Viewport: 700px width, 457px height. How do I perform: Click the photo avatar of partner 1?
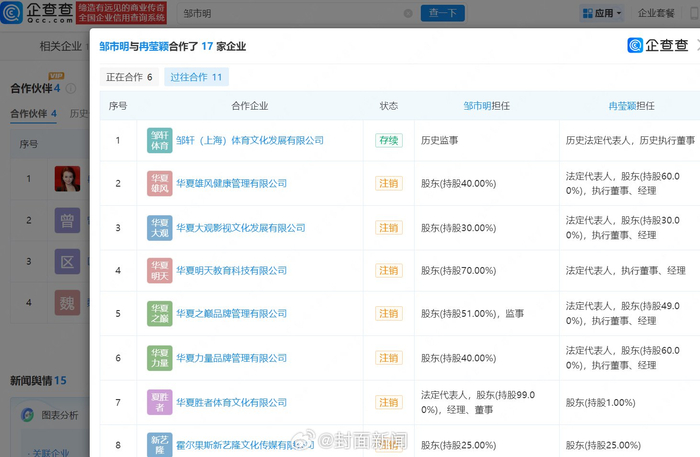click(67, 179)
